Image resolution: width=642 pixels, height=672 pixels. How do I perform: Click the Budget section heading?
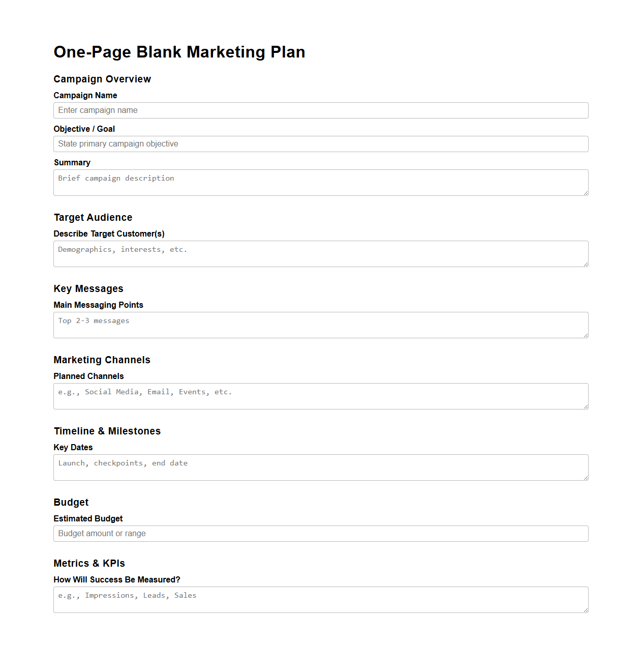point(71,503)
